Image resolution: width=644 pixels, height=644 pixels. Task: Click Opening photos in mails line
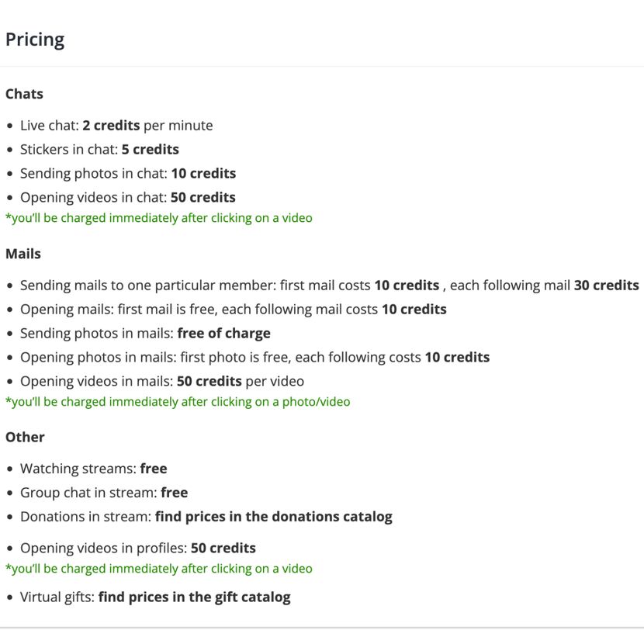tap(255, 358)
